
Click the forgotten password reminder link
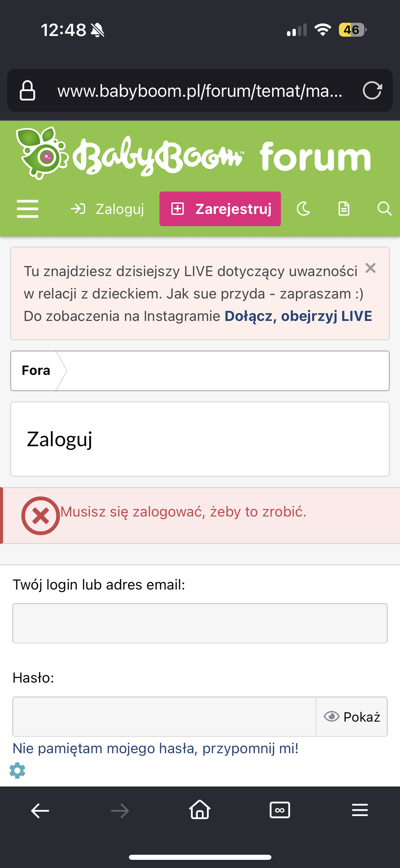click(x=155, y=748)
